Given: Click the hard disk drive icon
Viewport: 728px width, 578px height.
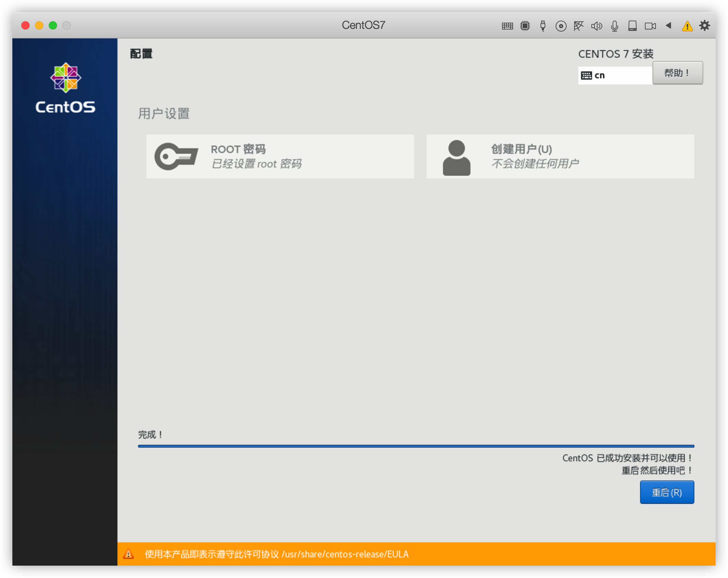Looking at the screenshot, I should pos(632,26).
